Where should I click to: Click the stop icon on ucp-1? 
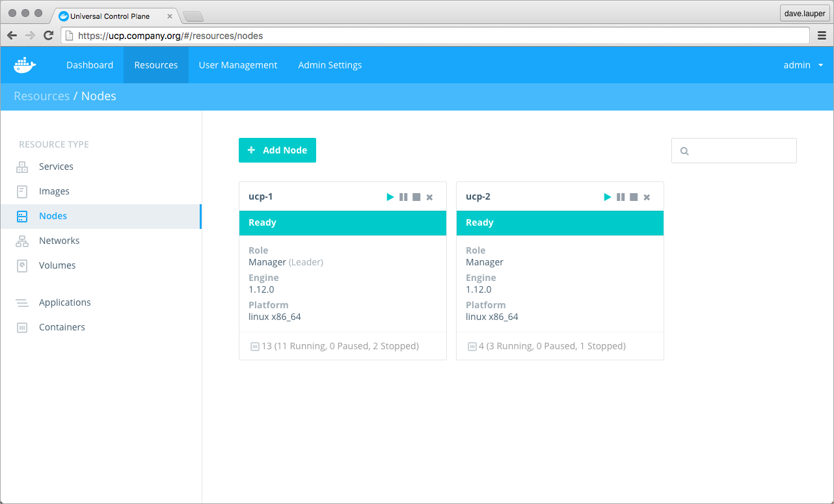point(416,197)
